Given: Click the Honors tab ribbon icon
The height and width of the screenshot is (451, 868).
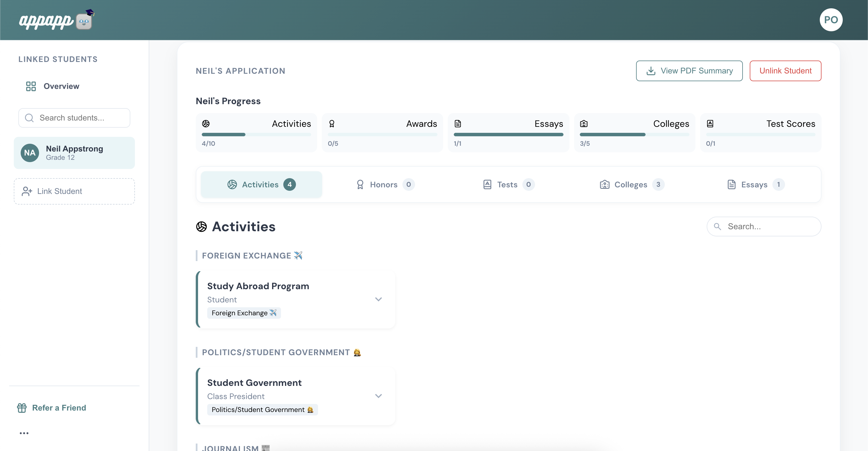Looking at the screenshot, I should point(360,184).
